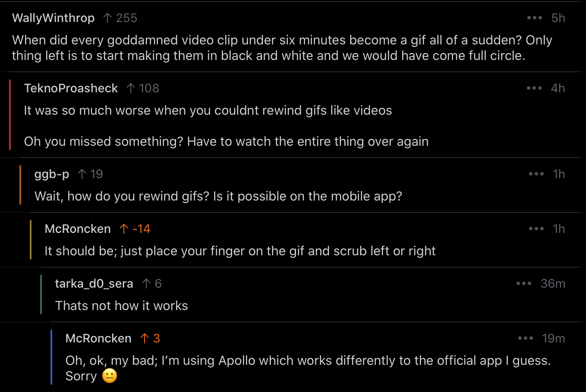This screenshot has height=392, width=586.
Task: Click the upvote arrow beside WallyWinthrop's 255 score
Action: click(107, 18)
